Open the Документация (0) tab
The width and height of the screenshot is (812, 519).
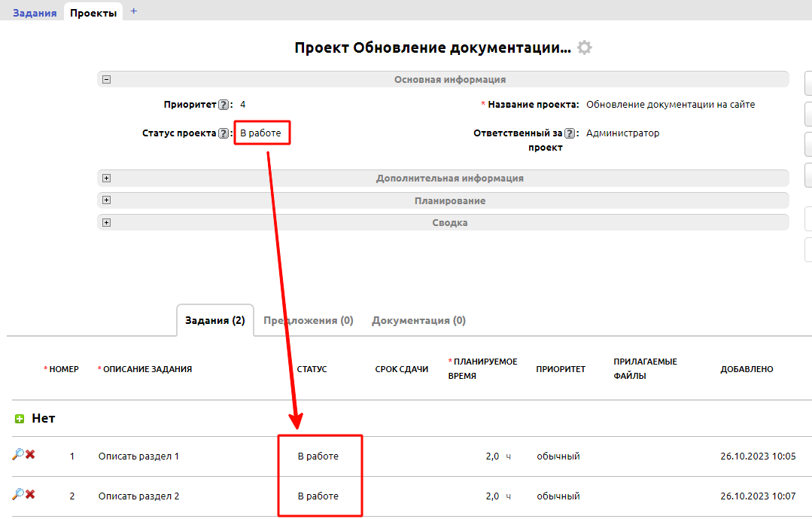[418, 319]
